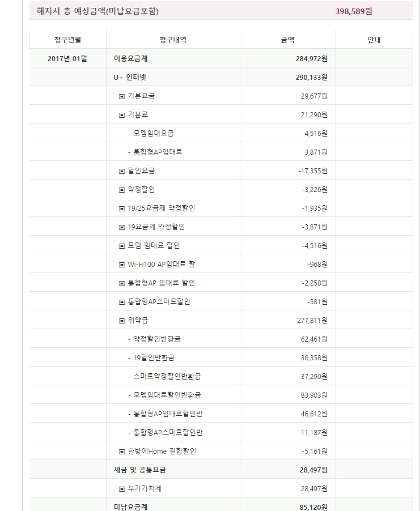Viewport: 420px width, 511px height.
Task: Click the 청구년월 column header
Action: pos(67,40)
